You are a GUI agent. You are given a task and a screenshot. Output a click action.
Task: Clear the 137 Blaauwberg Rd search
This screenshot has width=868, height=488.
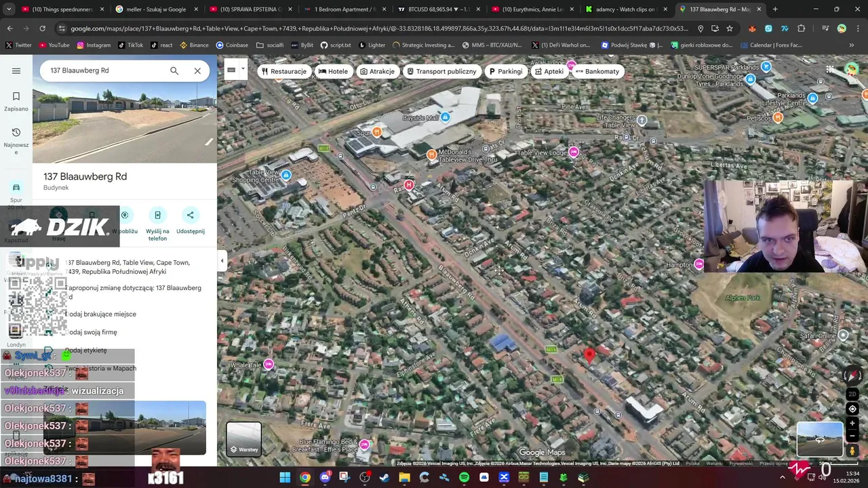click(197, 70)
